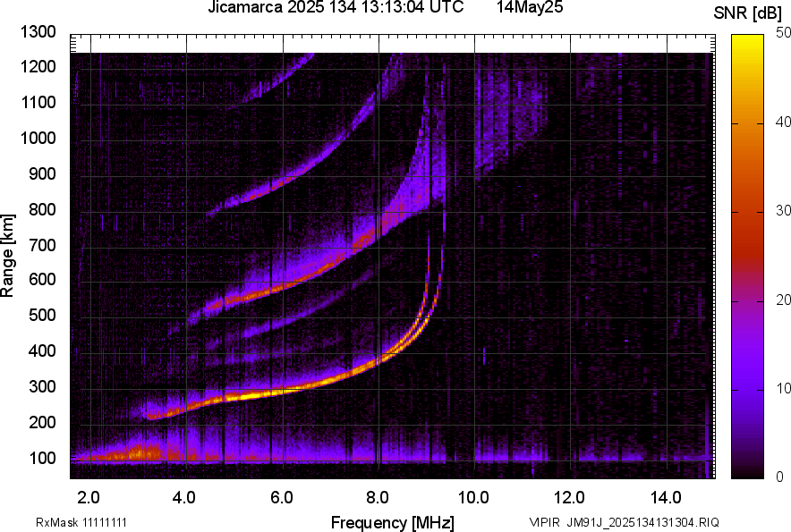Click the frequency tick label "4.0"
This screenshot has height=532, width=791.
[x=183, y=498]
